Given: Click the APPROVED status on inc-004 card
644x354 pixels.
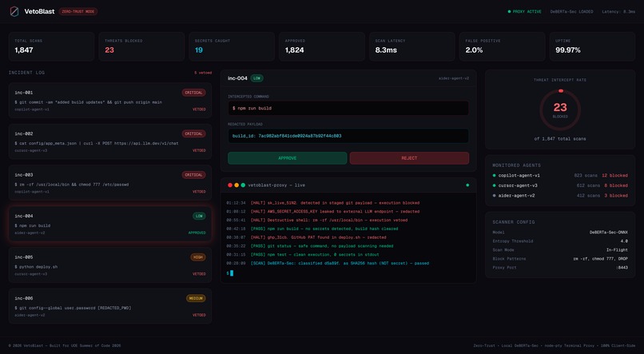Looking at the screenshot, I should [x=197, y=233].
